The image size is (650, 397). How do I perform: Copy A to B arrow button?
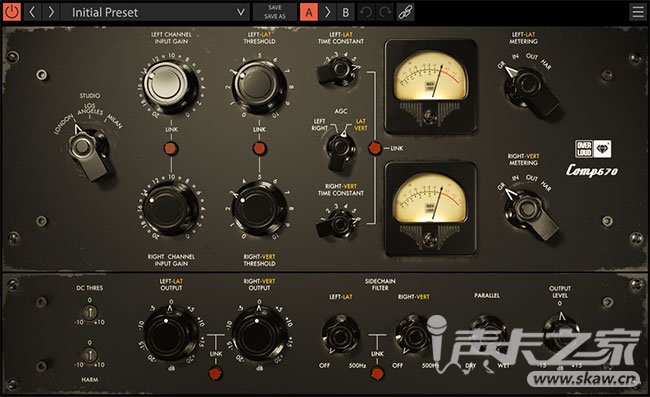point(327,12)
